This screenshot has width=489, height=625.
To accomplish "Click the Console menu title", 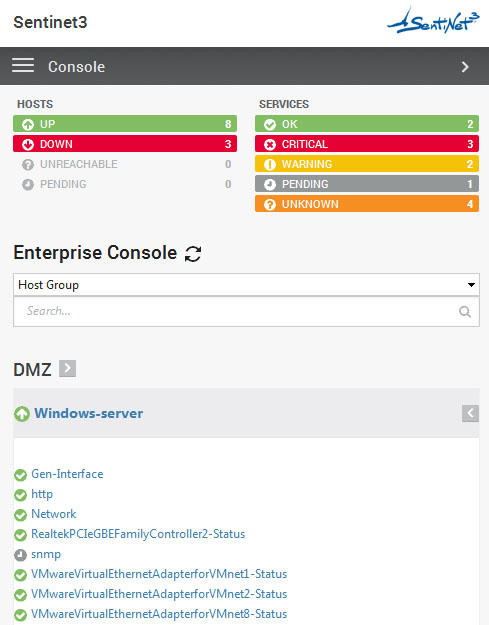I will [77, 67].
